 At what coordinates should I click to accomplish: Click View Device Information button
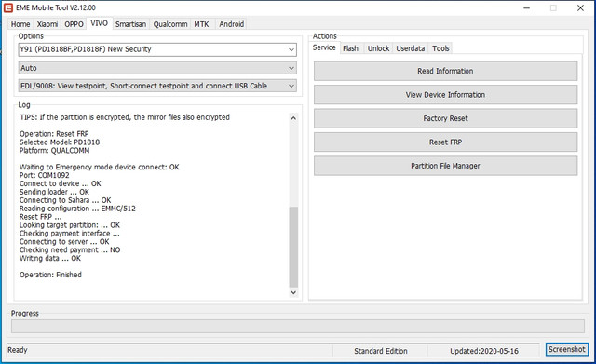[445, 95]
